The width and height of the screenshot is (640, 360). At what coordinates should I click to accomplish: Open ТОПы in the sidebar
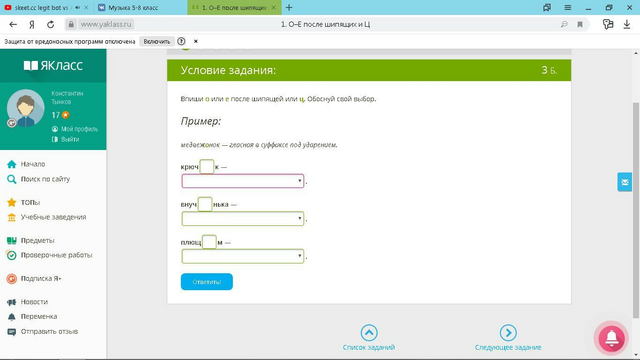[30, 202]
